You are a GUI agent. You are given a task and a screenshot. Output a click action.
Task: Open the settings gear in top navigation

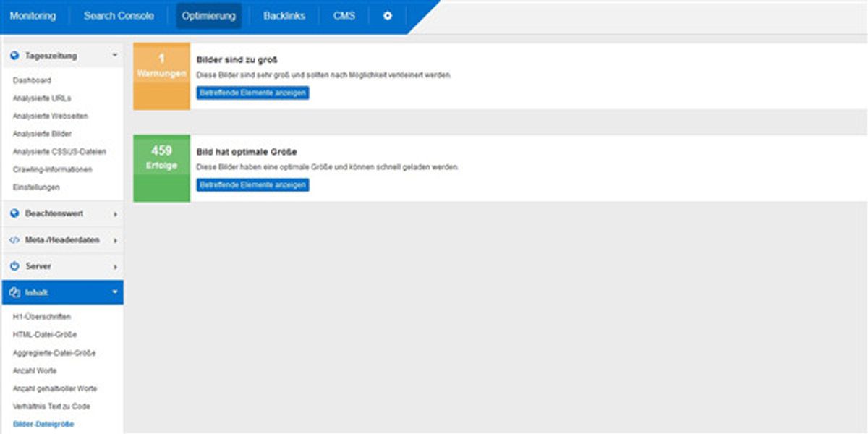(387, 16)
